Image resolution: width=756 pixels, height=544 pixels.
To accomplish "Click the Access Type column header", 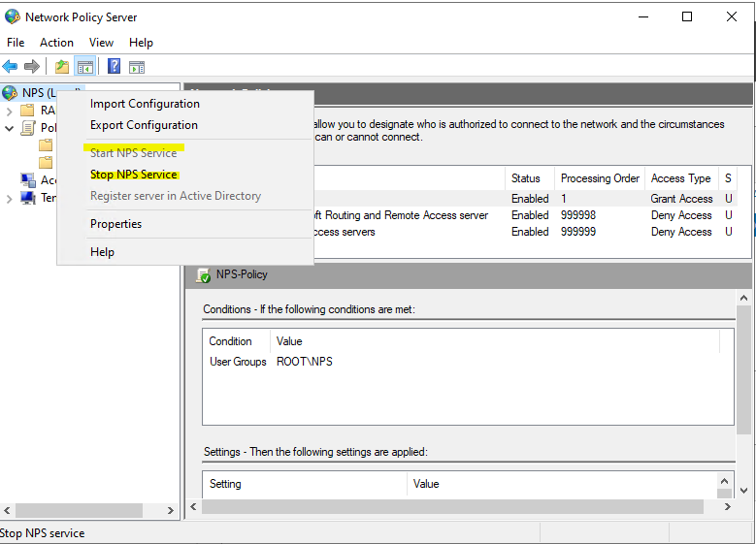I will 680,178.
